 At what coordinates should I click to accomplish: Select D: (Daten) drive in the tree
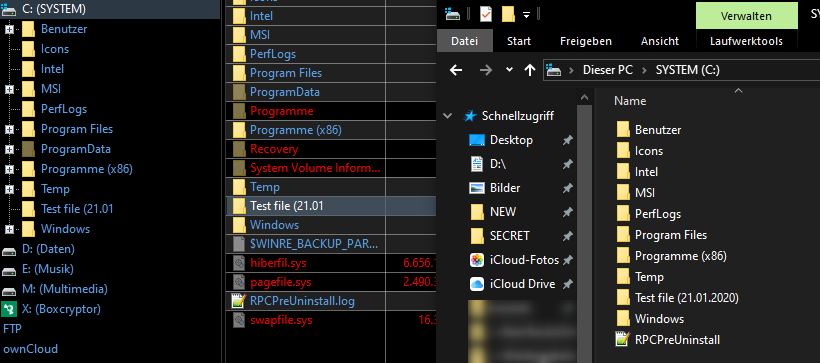click(48, 249)
